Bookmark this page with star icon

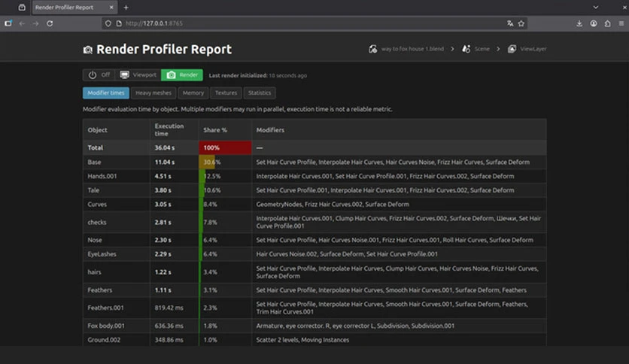tap(521, 23)
